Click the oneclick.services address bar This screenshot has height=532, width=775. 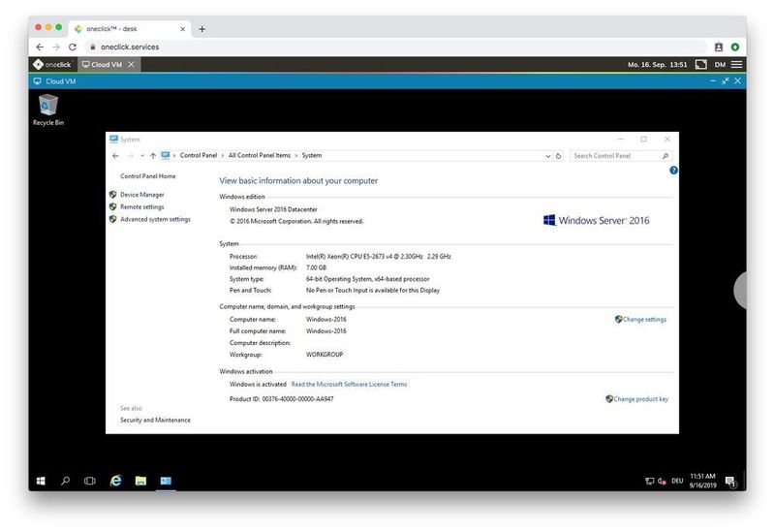[x=395, y=47]
